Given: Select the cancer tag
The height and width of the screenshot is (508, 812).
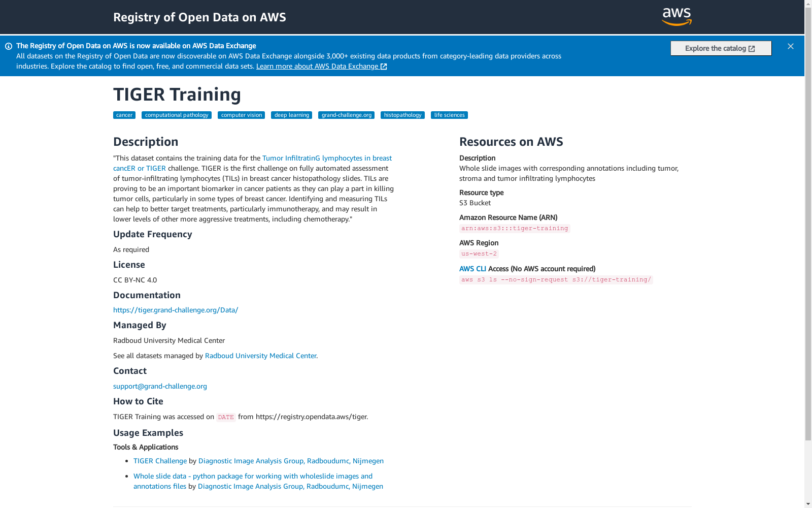Looking at the screenshot, I should (124, 115).
